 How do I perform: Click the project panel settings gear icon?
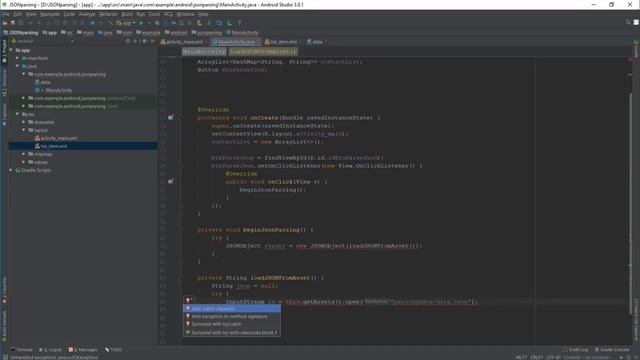tap(144, 41)
